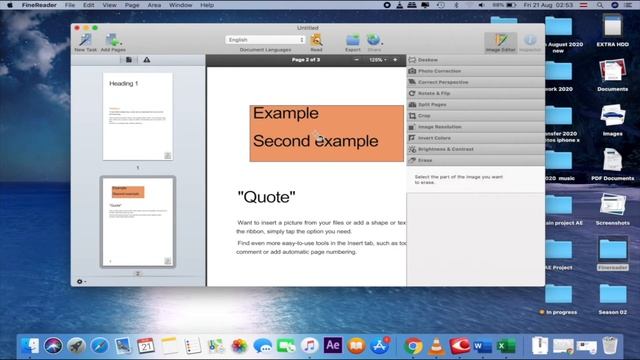Select the EXTRA HDD desktop drive
The image size is (640, 360).
coord(612,31)
